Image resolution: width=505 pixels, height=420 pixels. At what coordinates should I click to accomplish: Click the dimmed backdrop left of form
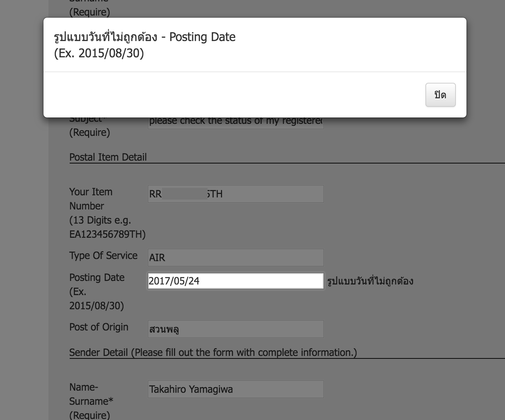click(24, 248)
